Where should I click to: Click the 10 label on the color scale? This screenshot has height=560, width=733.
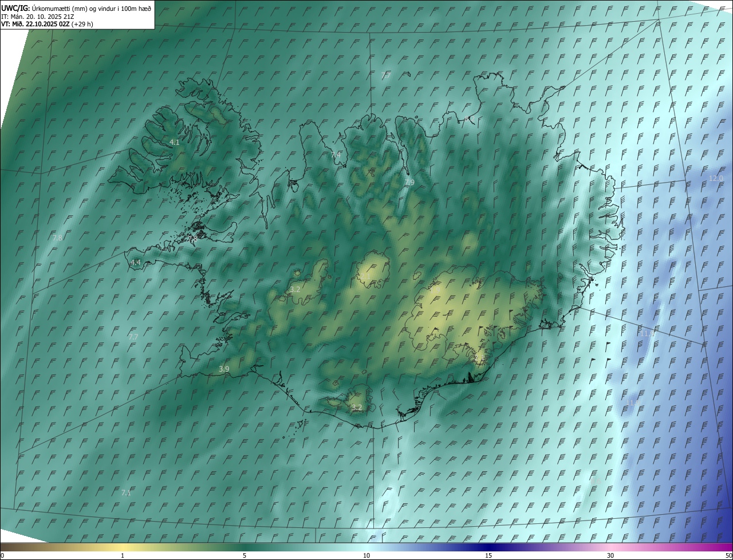click(366, 555)
